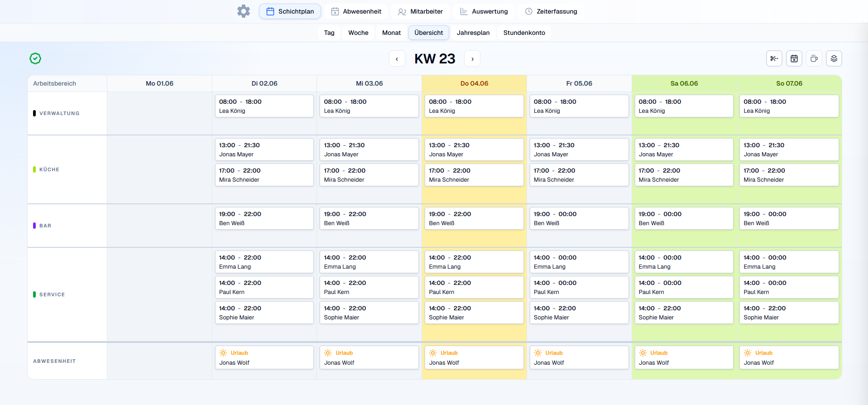Open Mira Schneider shift on So 07.06

click(789, 175)
